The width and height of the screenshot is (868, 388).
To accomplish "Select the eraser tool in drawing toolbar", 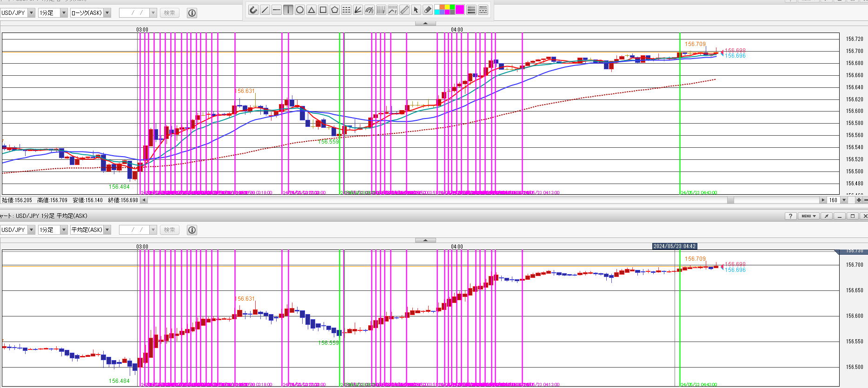I will [x=428, y=10].
